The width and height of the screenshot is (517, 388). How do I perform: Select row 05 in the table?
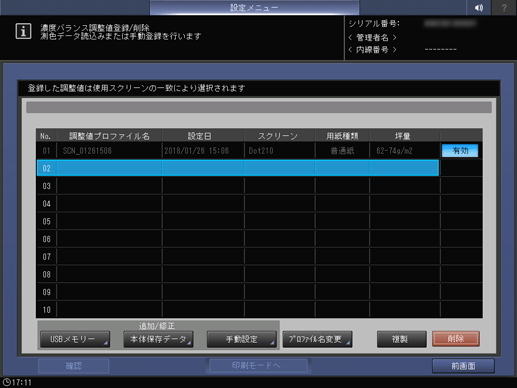(238, 221)
